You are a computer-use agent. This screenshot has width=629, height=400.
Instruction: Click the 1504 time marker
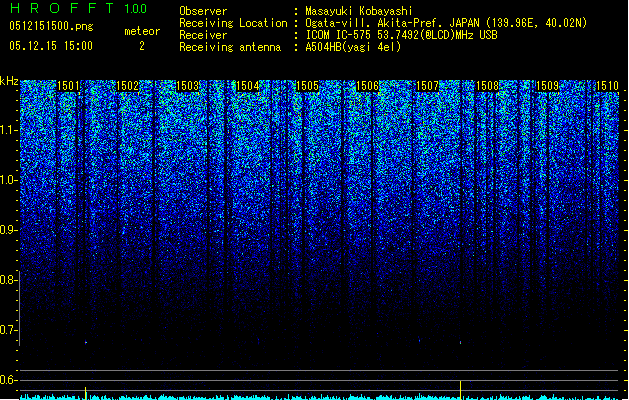(x=248, y=86)
